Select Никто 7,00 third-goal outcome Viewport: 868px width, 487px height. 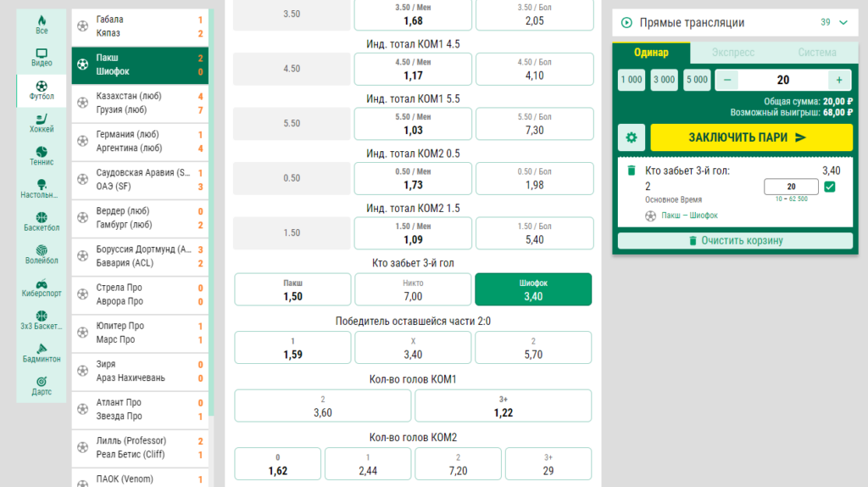413,289
